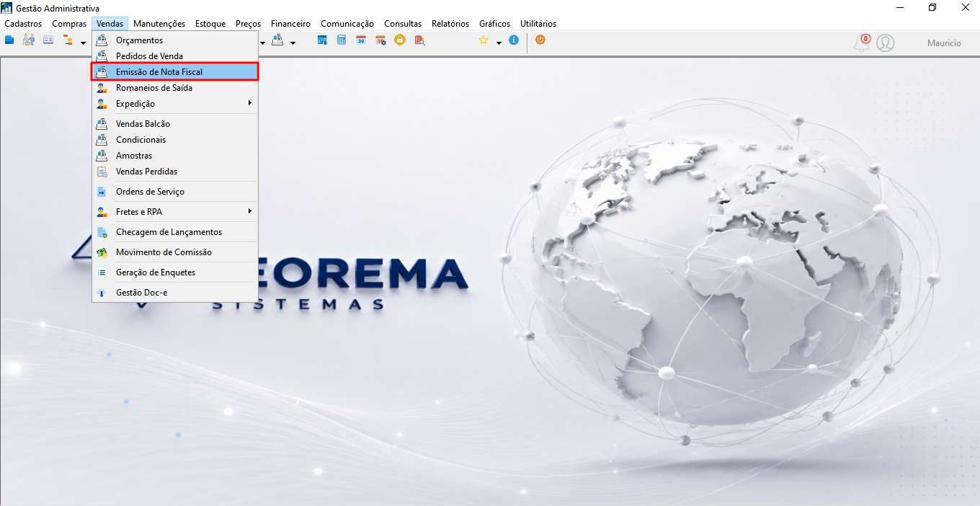980x506 pixels.
Task: Select Romaneios de Saída entry
Action: (174, 88)
